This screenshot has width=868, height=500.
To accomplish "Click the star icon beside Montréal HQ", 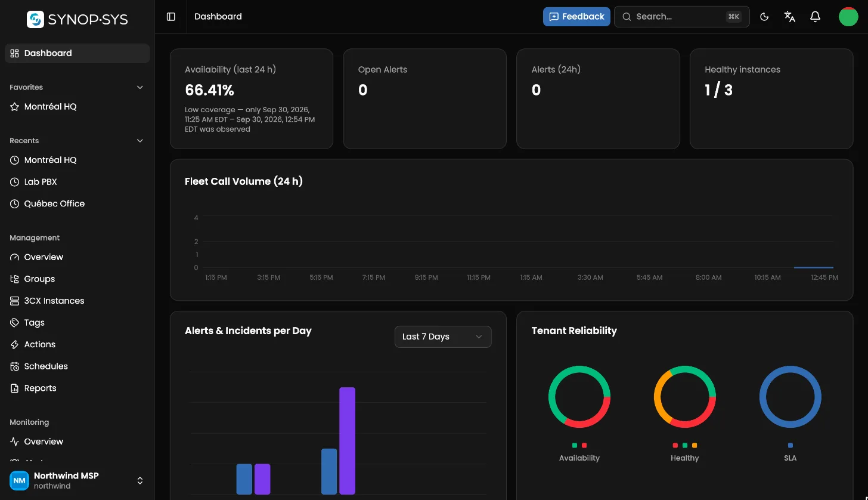I will click(x=15, y=107).
